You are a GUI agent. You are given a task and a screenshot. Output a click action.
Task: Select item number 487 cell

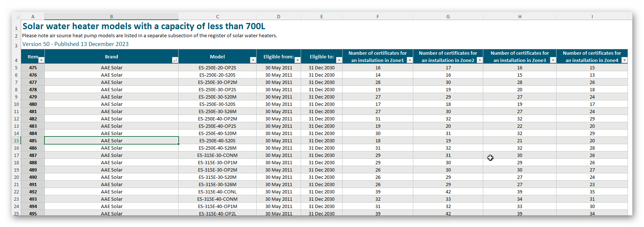coord(33,155)
